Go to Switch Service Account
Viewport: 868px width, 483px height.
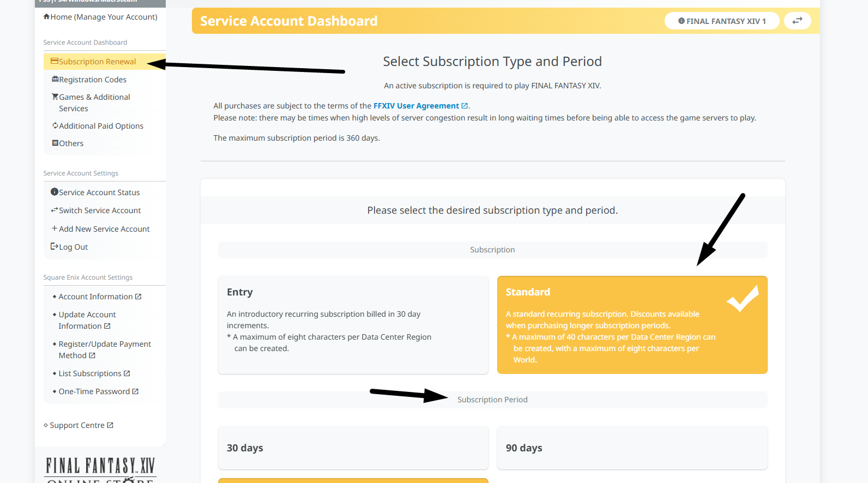[x=99, y=210]
